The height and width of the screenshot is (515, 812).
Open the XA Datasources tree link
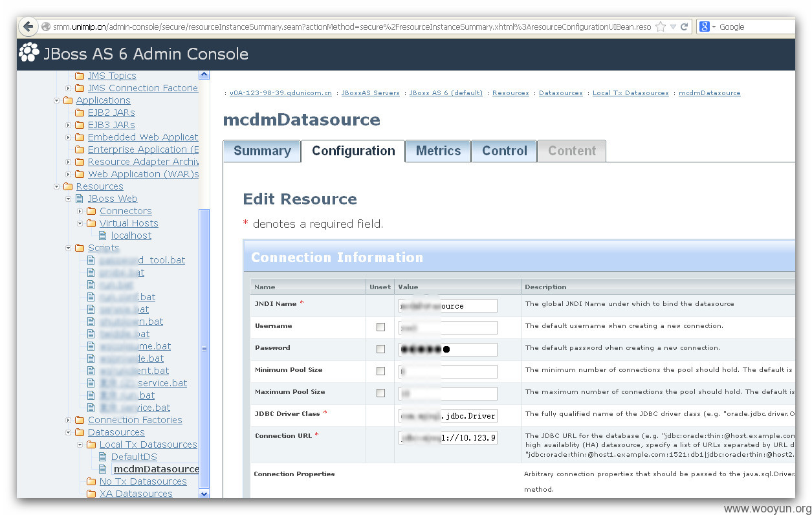[x=136, y=494]
